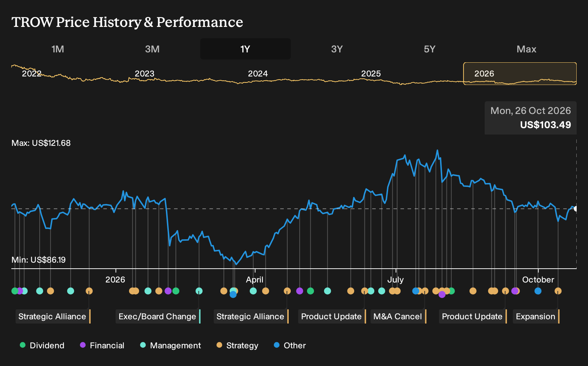
Task: Toggle the Other legend filter
Action: 289,345
